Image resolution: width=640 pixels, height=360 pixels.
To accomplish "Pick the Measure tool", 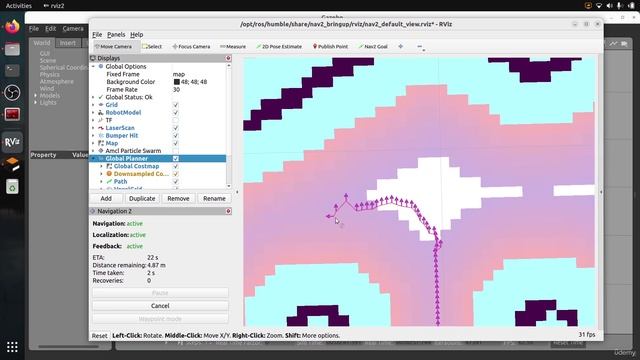I will (233, 47).
